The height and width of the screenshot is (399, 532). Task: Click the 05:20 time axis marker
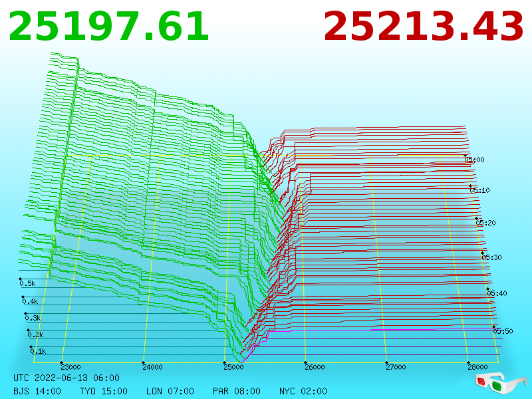485,223
